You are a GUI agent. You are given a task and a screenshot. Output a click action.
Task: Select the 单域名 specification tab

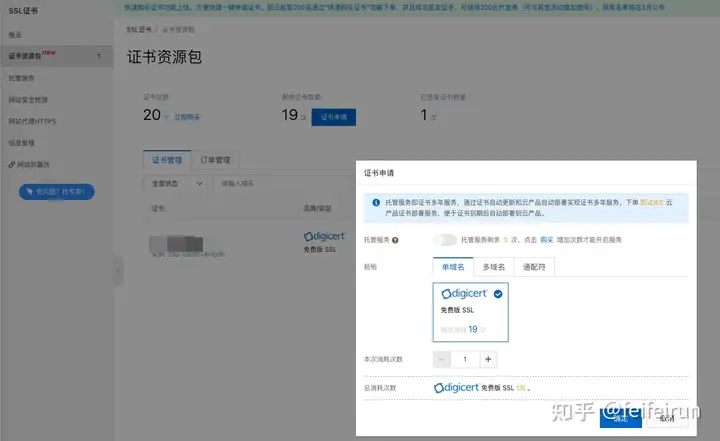pyautogui.click(x=453, y=267)
